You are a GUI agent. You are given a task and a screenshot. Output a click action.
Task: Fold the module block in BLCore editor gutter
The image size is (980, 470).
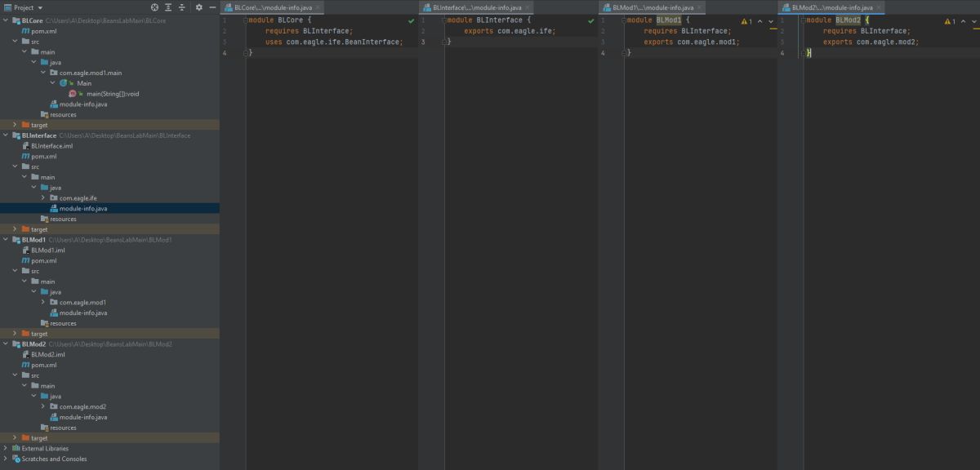click(x=247, y=20)
